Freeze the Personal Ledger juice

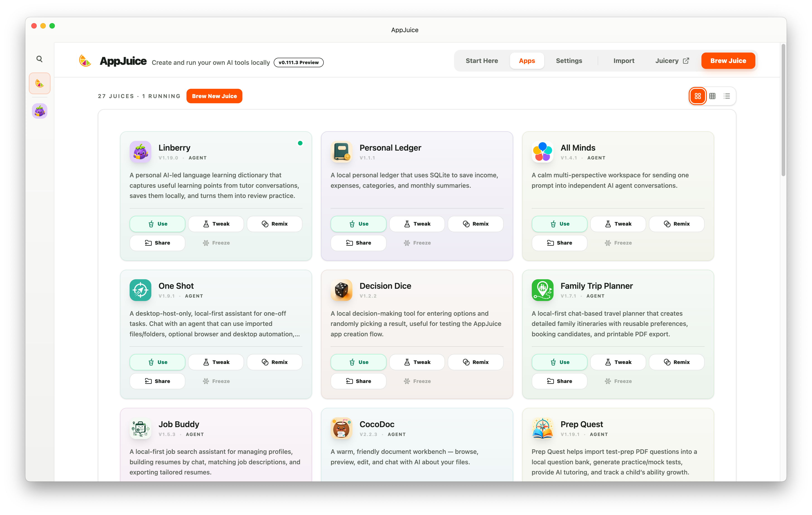[x=417, y=243]
